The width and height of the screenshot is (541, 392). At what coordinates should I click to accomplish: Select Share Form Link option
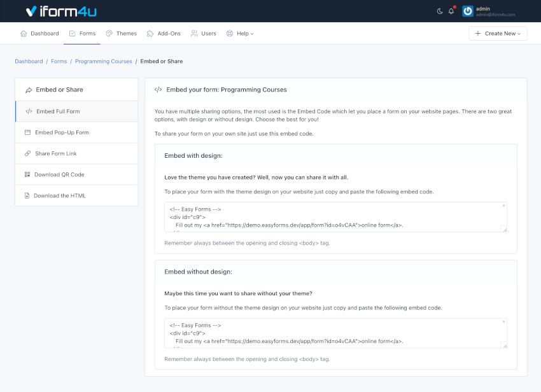pos(56,153)
